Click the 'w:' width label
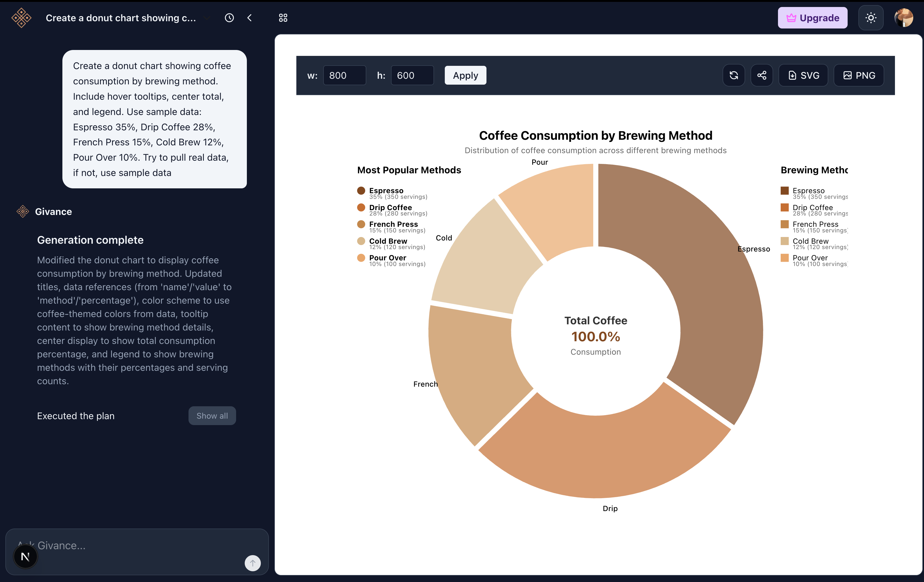The height and width of the screenshot is (582, 924). 312,76
